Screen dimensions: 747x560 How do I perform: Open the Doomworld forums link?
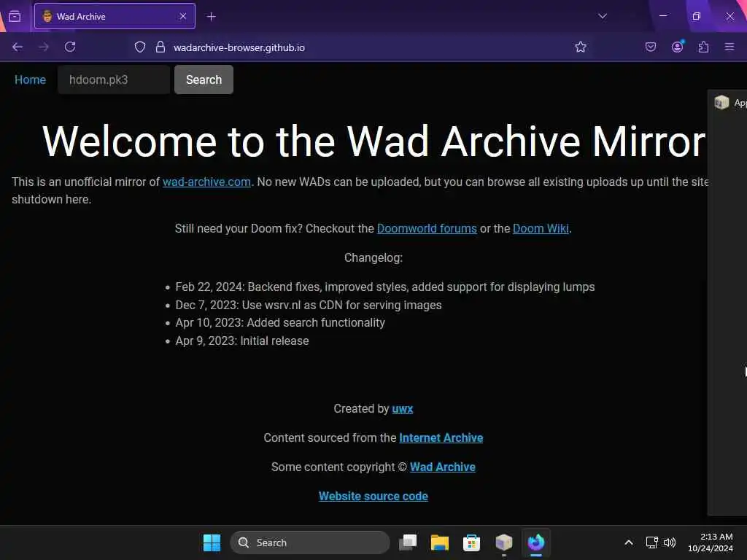click(x=426, y=228)
